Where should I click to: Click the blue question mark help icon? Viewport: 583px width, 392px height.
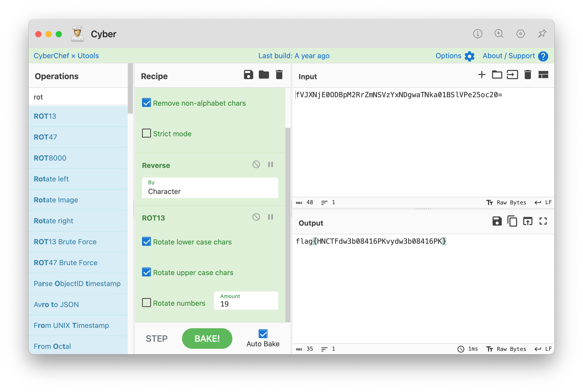click(x=543, y=56)
